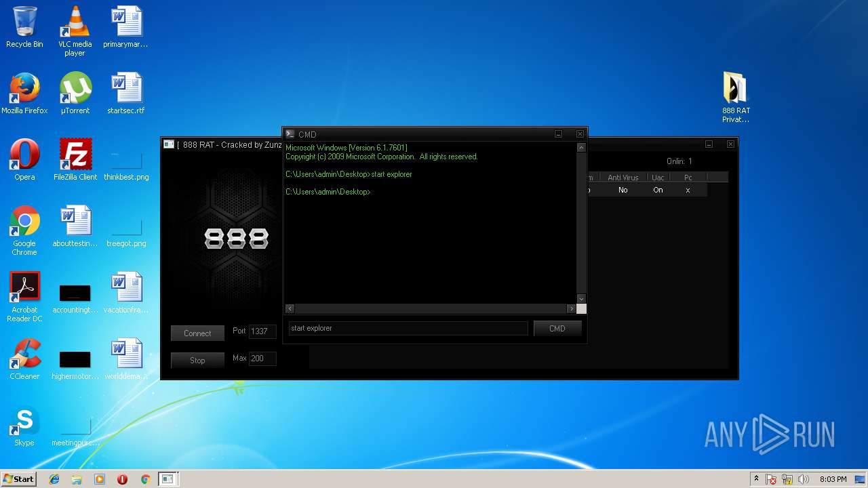Open Acrobat Reader DC shortcut

coord(24,297)
